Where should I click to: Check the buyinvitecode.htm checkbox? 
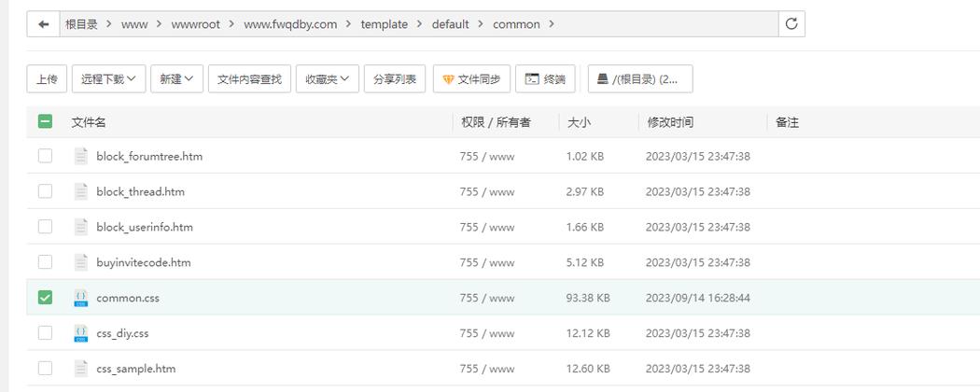(x=45, y=262)
